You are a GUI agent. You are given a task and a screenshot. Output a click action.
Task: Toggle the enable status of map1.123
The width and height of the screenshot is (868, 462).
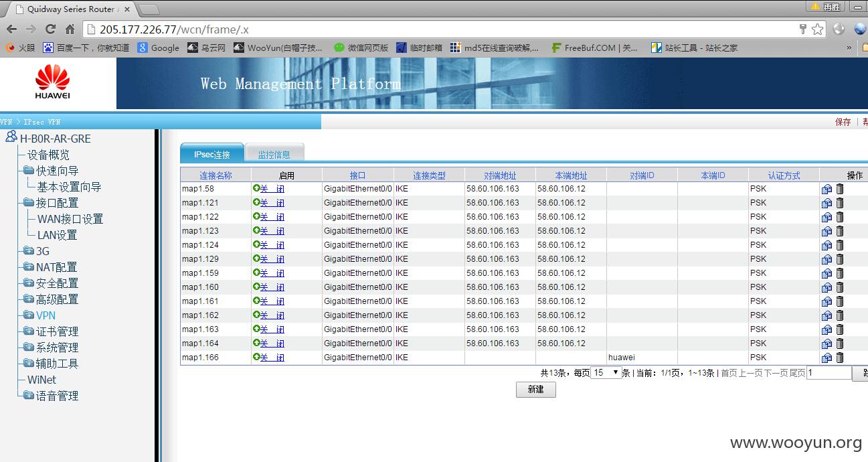click(x=268, y=231)
